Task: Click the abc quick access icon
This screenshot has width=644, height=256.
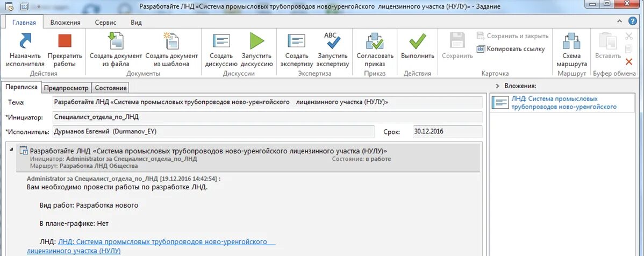Action: 25,6
